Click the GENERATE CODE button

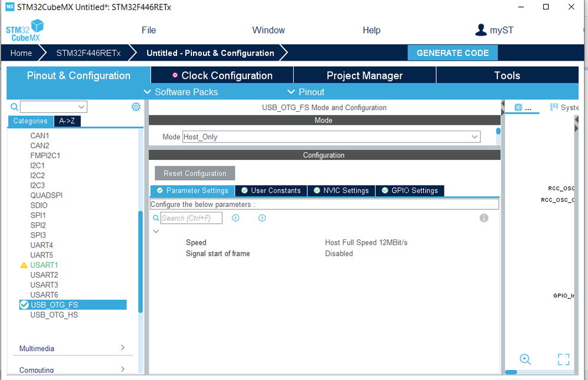tap(453, 53)
